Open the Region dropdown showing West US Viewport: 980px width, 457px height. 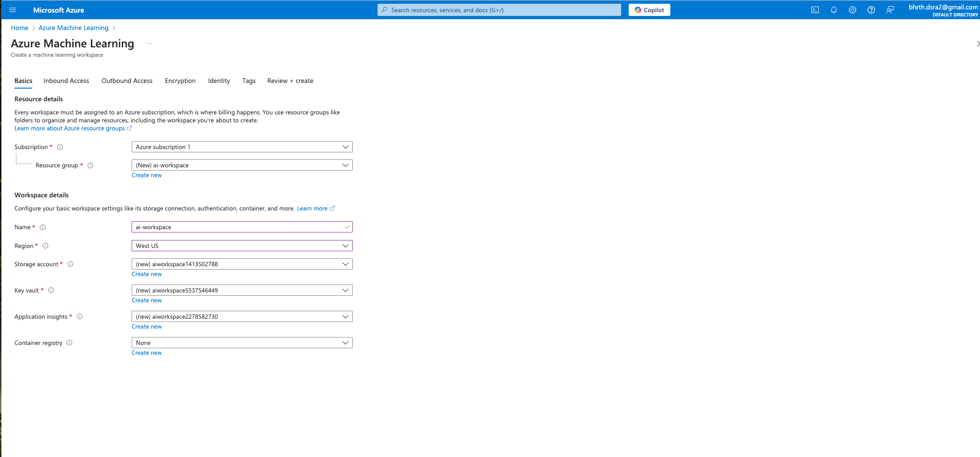point(242,246)
